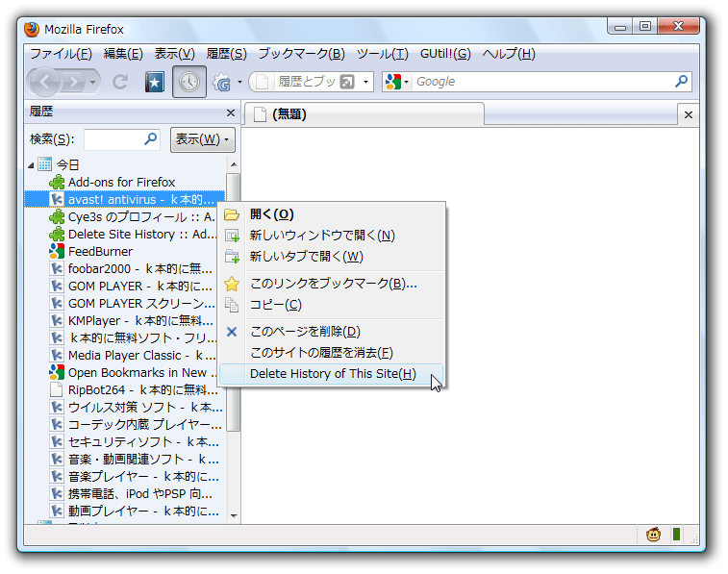
Task: Open the ファイル(F) menu
Action: click(x=61, y=54)
